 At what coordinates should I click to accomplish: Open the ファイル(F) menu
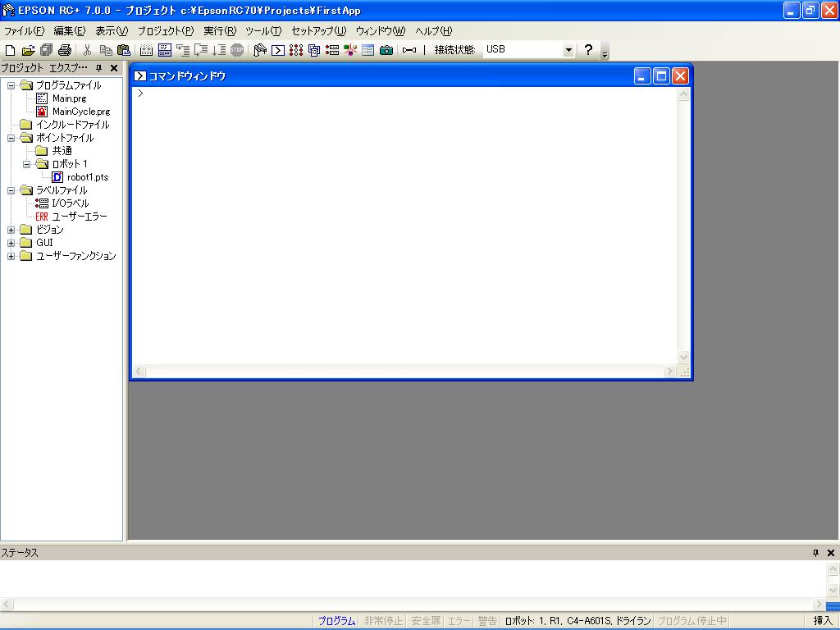coord(24,31)
